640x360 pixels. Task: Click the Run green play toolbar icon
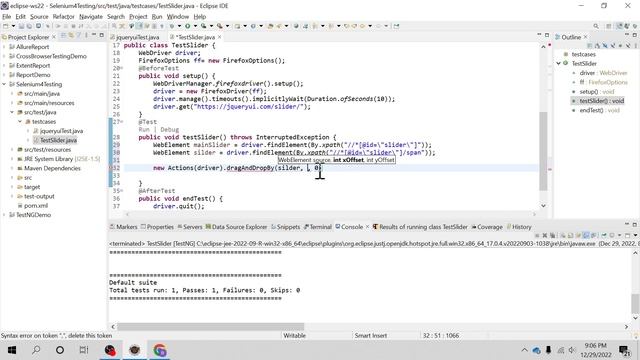point(188,26)
